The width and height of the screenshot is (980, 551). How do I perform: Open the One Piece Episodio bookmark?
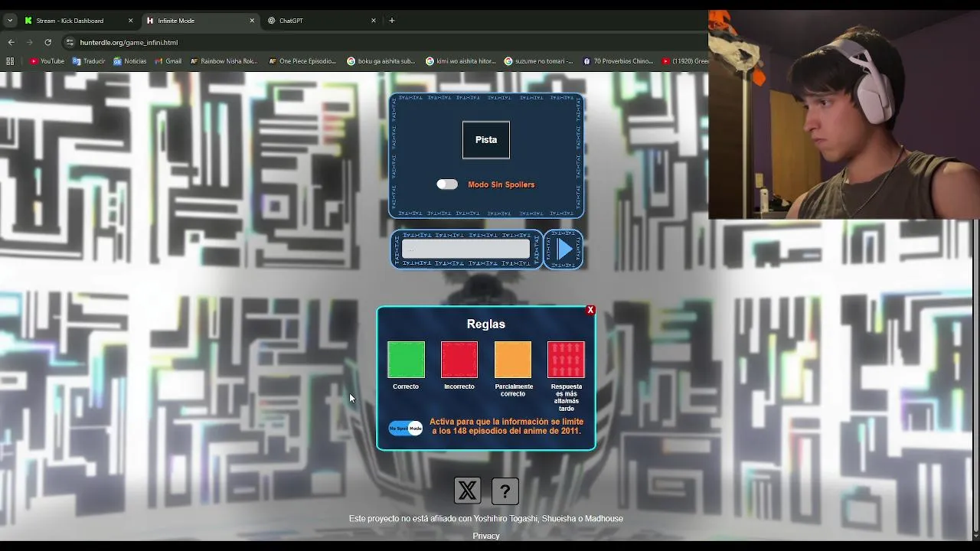[302, 61]
